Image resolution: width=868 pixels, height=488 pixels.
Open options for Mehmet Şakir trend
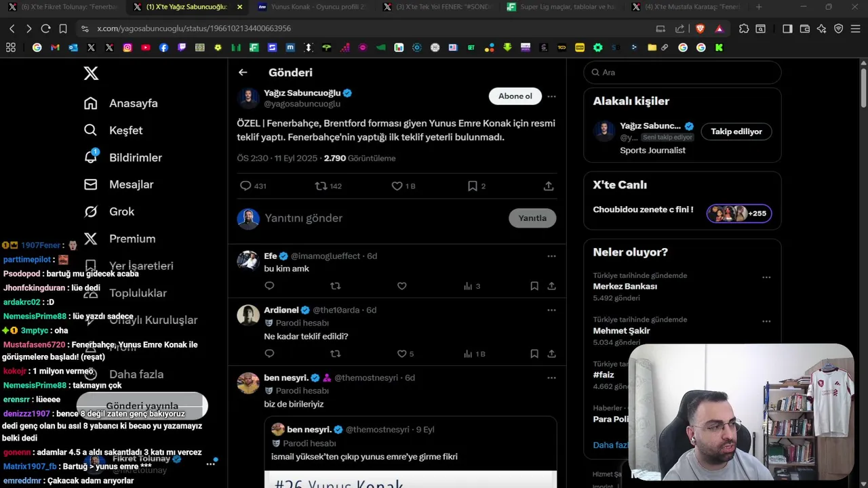tap(766, 321)
